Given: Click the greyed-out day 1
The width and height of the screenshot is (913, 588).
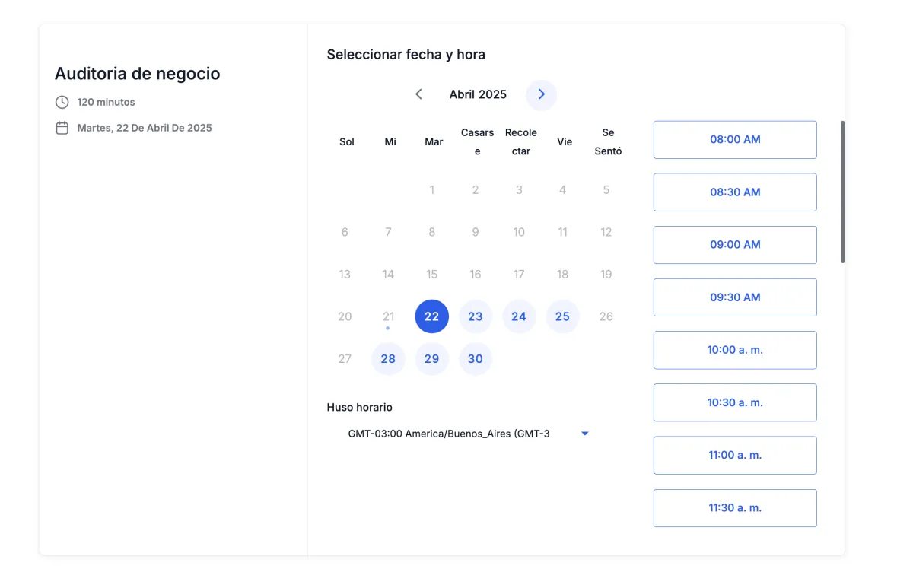Looking at the screenshot, I should (x=432, y=190).
